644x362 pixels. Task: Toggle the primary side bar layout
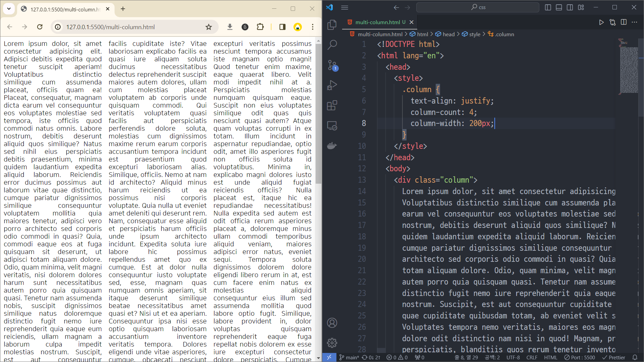click(548, 7)
